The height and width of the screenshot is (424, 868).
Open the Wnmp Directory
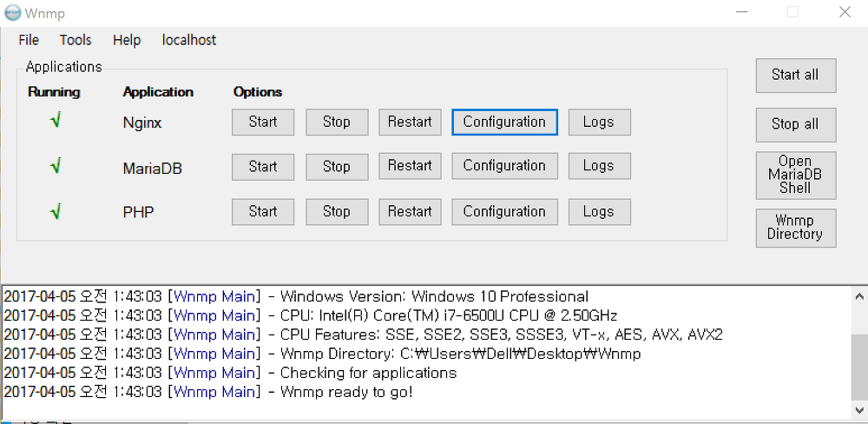click(795, 228)
